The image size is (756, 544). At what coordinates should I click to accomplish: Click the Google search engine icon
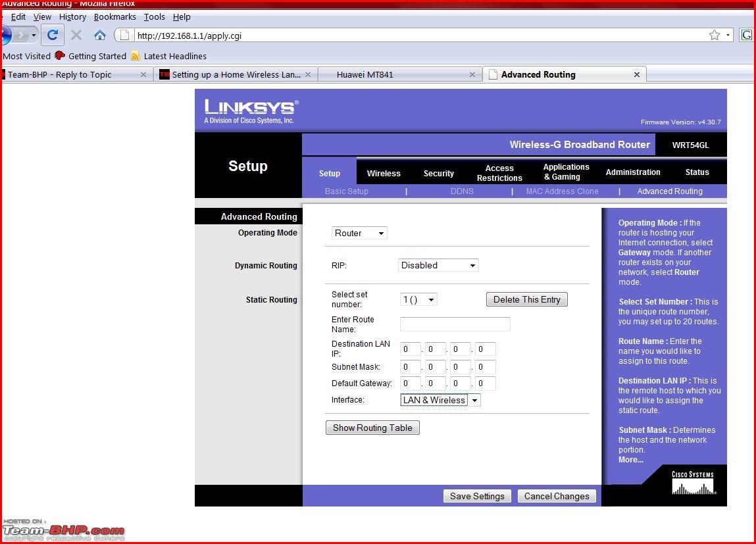click(746, 35)
